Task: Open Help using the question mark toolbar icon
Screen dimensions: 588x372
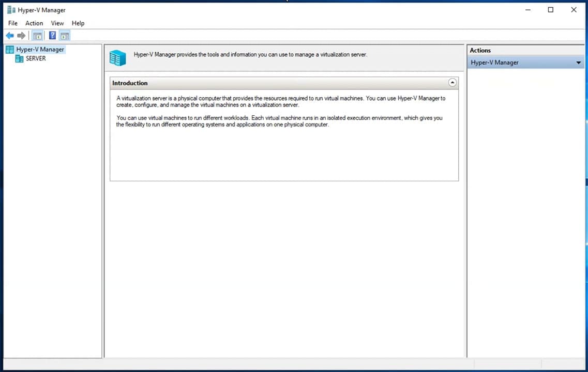Action: coord(52,35)
